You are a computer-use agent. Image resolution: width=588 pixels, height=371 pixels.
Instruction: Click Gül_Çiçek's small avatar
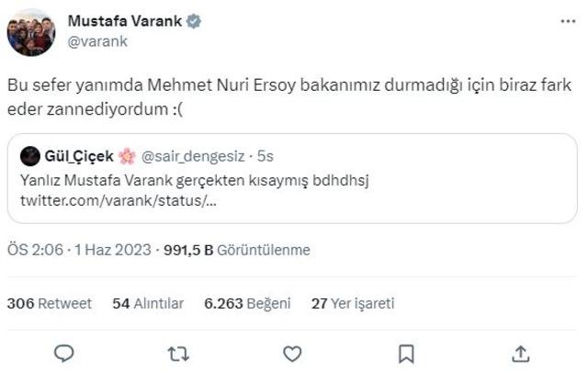pos(30,156)
